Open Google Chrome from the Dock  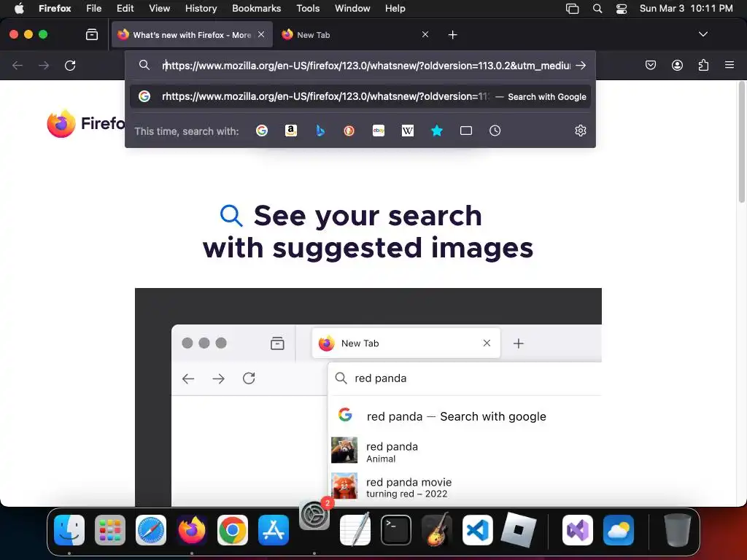[233, 529]
